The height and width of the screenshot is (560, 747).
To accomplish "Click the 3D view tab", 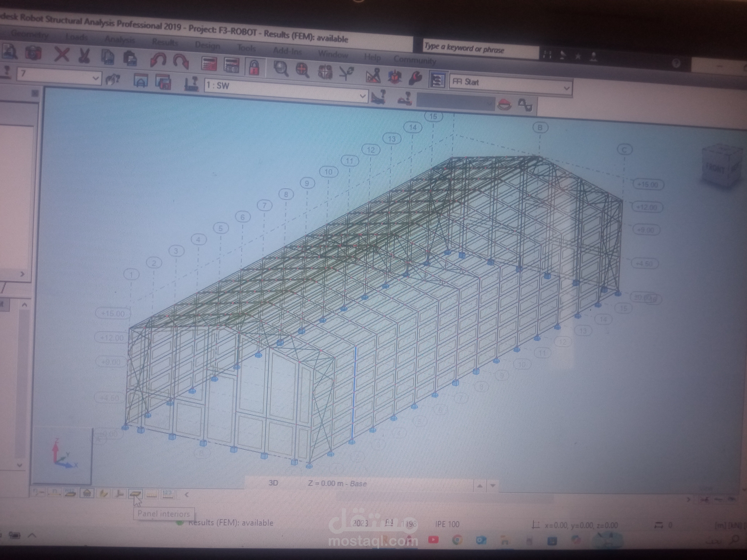I will tap(273, 483).
